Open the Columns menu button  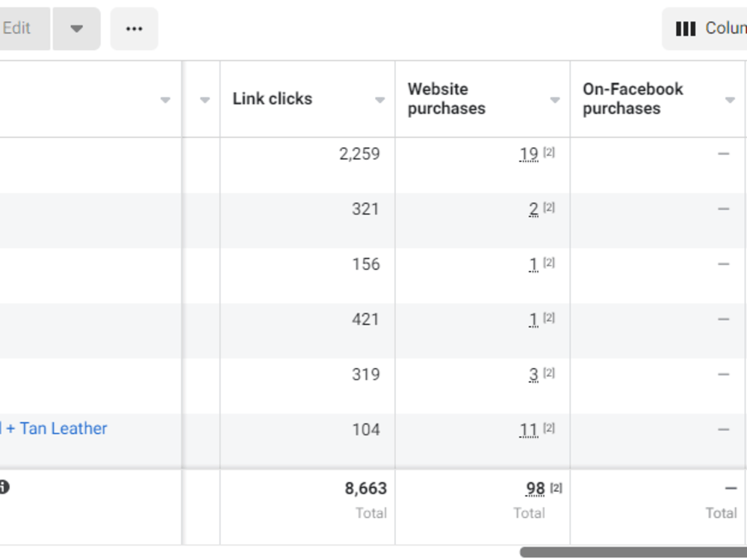click(704, 28)
